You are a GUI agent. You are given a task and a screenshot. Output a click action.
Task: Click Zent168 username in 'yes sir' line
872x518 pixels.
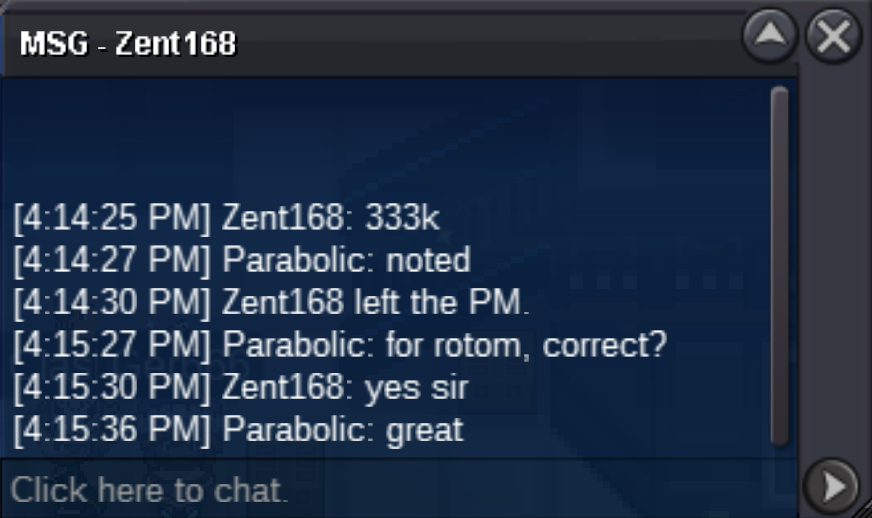click(284, 387)
